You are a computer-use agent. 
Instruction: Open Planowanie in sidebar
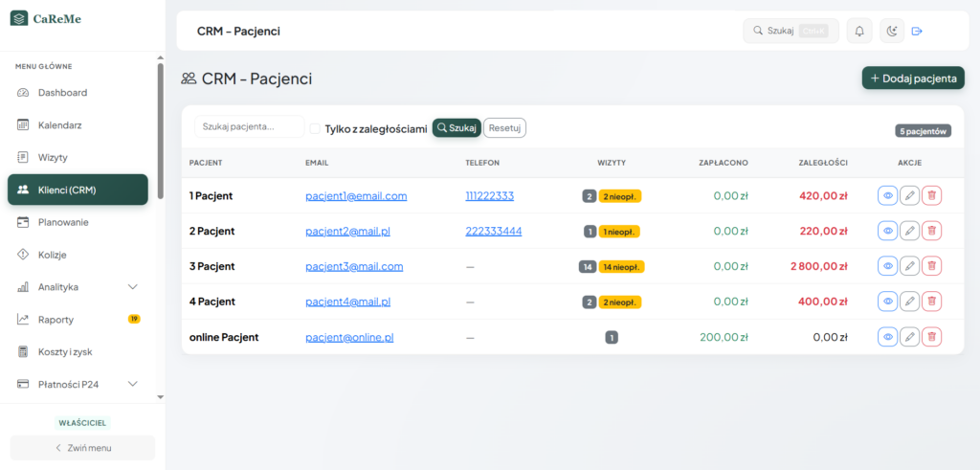(78, 222)
